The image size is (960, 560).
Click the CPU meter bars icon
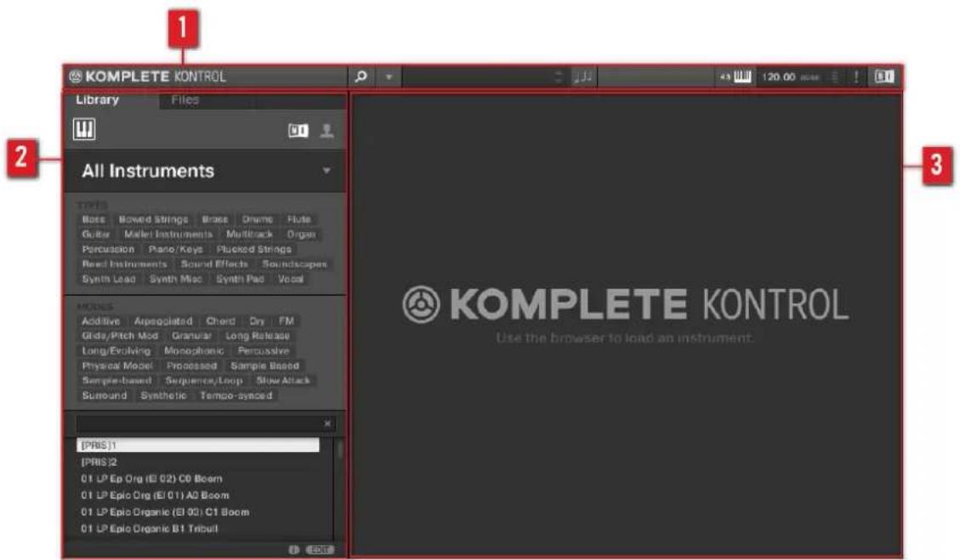834,76
